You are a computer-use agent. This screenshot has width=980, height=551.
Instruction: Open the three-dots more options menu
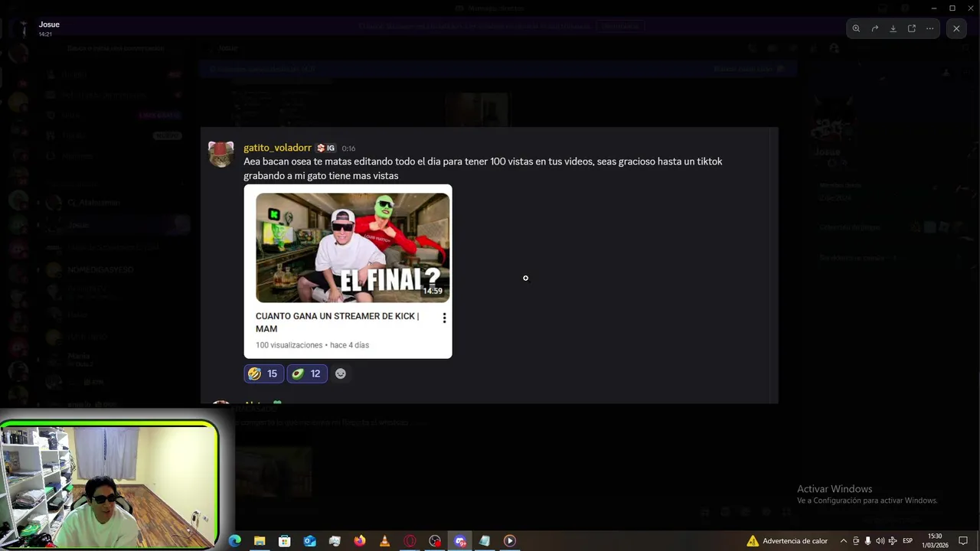(929, 28)
